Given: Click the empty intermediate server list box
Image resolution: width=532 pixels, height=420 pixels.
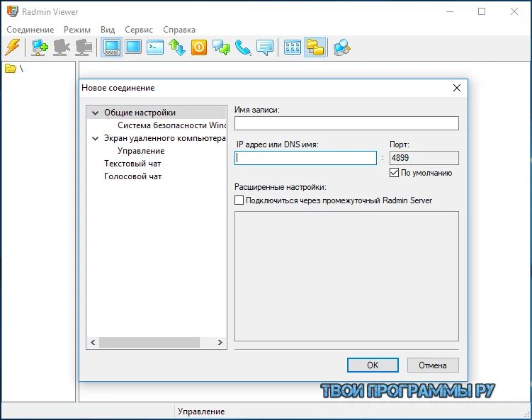Looking at the screenshot, I should click(346, 276).
